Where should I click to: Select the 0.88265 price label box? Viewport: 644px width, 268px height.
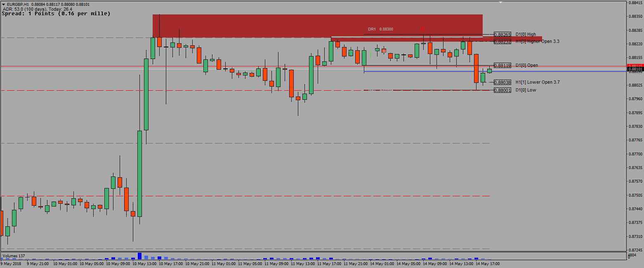point(502,35)
